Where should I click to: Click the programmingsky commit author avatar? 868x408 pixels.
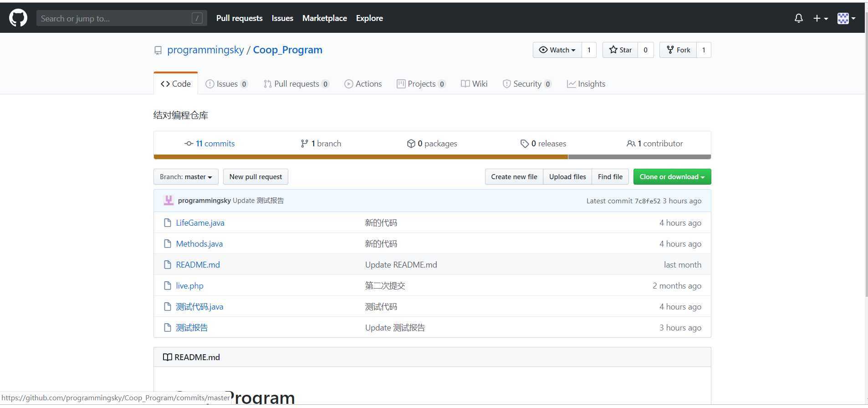(168, 201)
